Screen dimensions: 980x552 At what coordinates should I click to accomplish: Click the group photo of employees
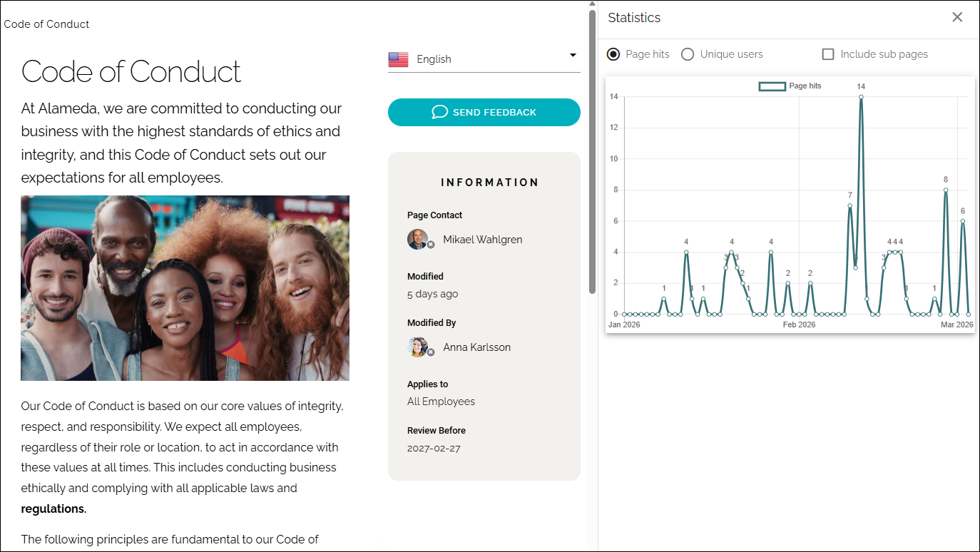tap(185, 288)
